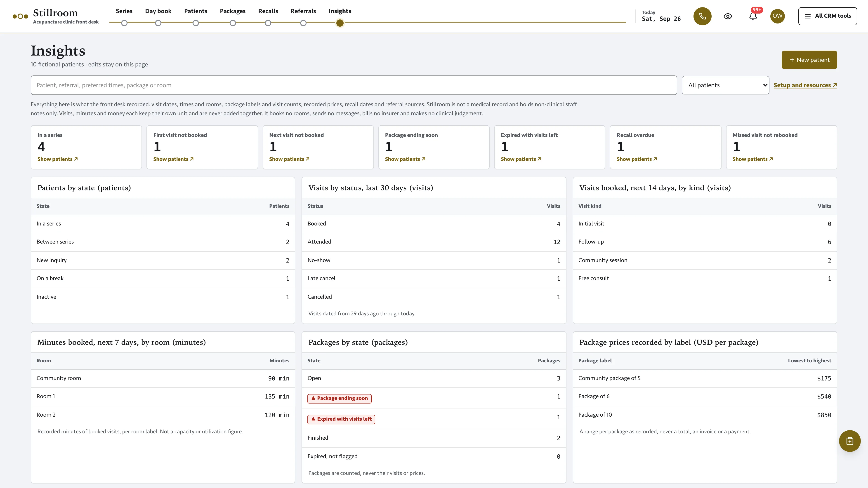Click the Community session visit kind row

(705, 260)
